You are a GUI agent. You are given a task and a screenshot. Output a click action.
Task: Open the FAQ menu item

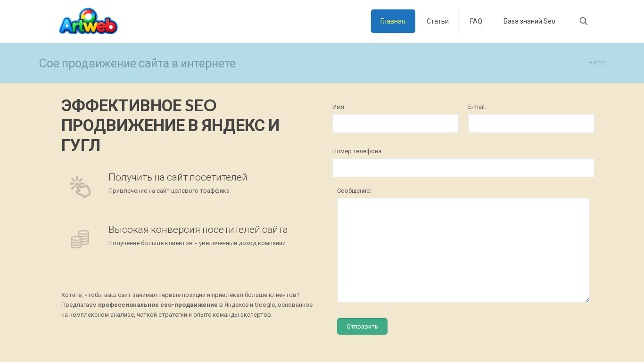pos(476,21)
